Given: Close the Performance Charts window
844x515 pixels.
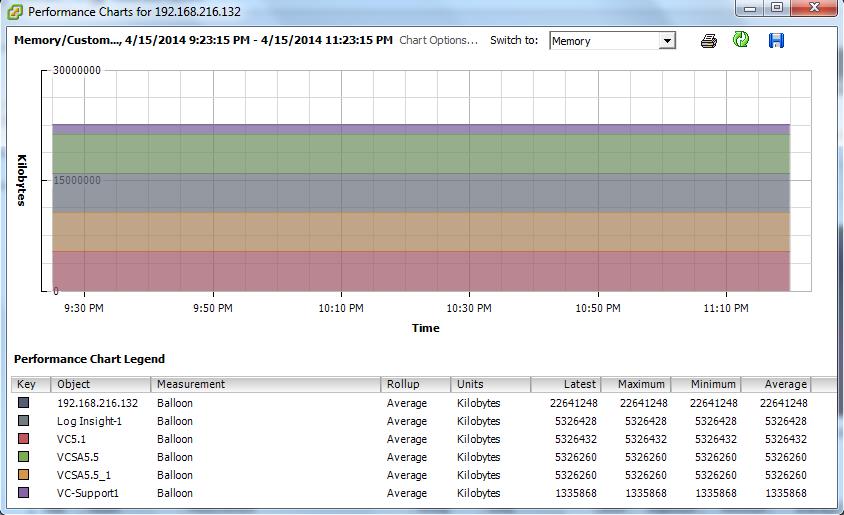Looking at the screenshot, I should 814,8.
